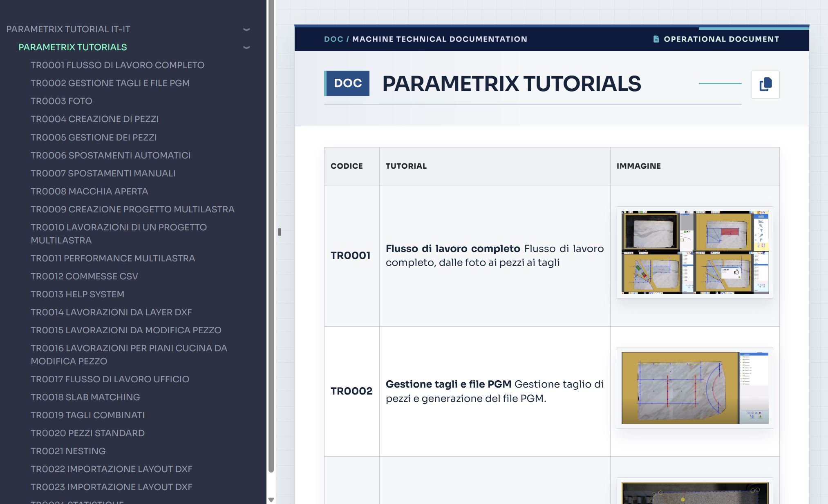Select TR0020 Pezzi standard
The width and height of the screenshot is (828, 504).
coord(87,433)
